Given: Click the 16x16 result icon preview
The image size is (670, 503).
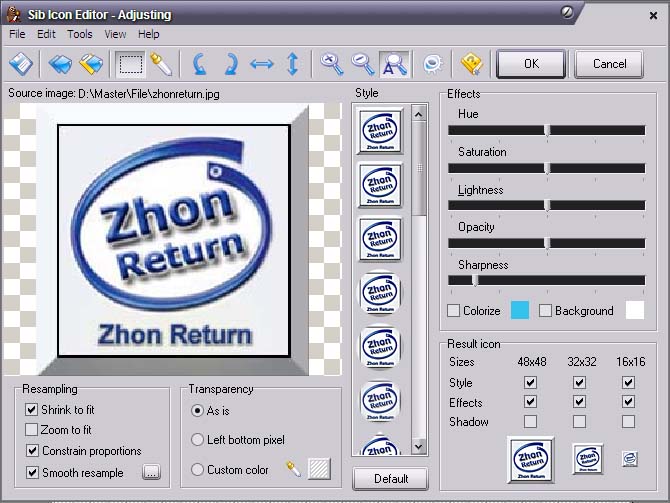Looking at the screenshot, I should [x=630, y=459].
